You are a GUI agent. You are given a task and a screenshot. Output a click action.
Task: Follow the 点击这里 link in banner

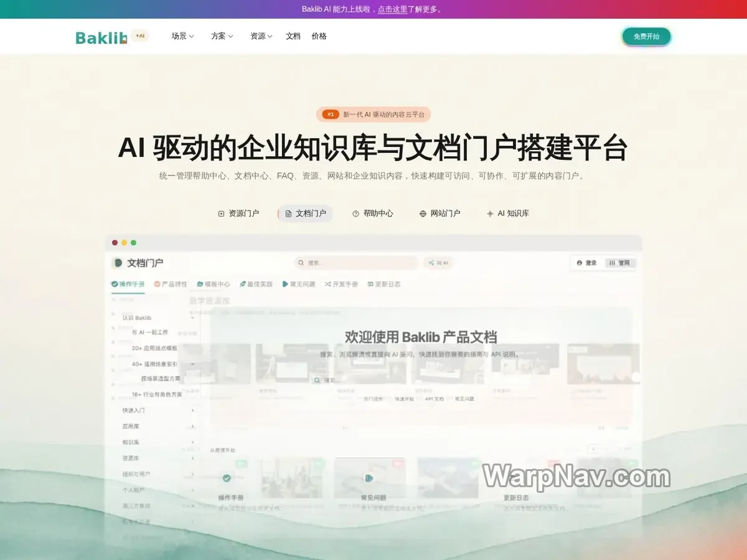pos(393,9)
